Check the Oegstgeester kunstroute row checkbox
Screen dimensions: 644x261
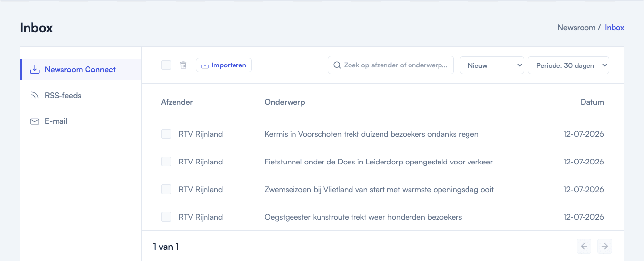click(166, 217)
